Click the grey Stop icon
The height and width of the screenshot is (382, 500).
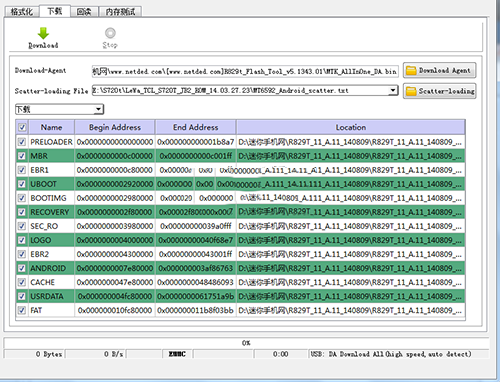point(110,33)
